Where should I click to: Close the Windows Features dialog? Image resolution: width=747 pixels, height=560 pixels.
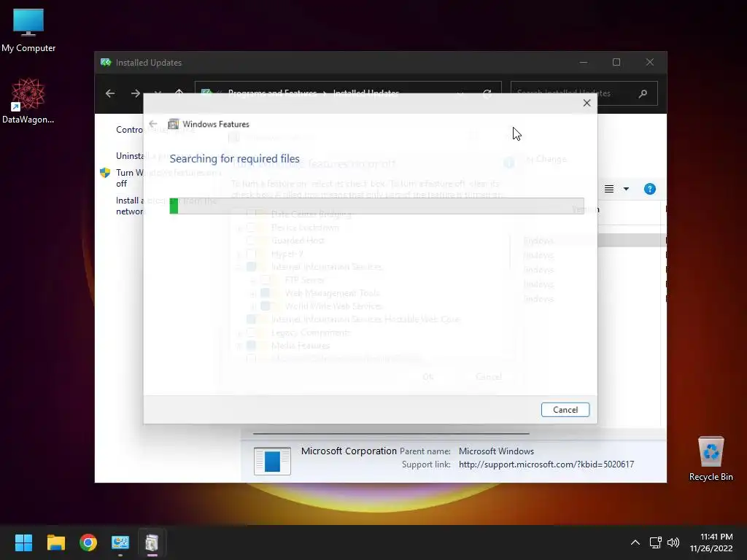[587, 103]
